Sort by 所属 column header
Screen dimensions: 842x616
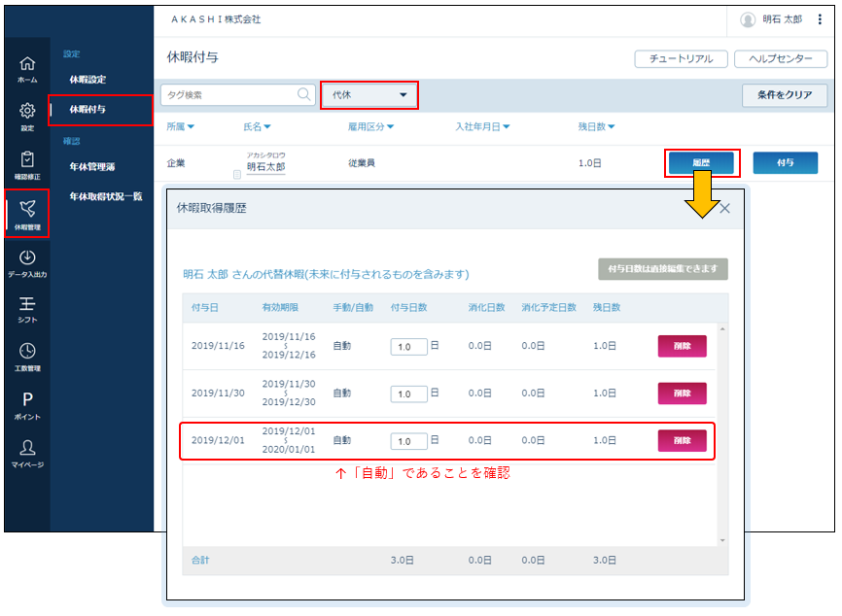[181, 126]
